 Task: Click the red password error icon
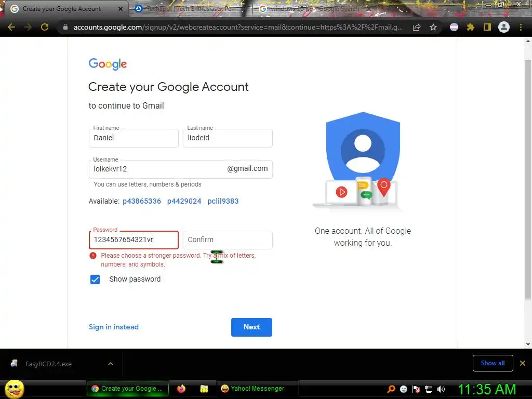(x=93, y=256)
